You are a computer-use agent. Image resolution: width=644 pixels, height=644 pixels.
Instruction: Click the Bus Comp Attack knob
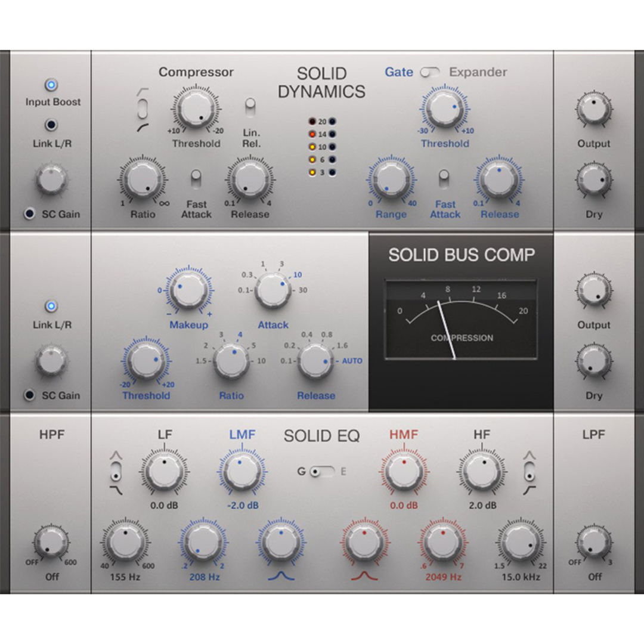273,290
